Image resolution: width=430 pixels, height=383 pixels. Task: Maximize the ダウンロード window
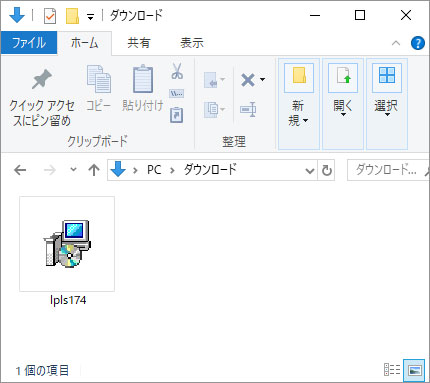coord(360,15)
